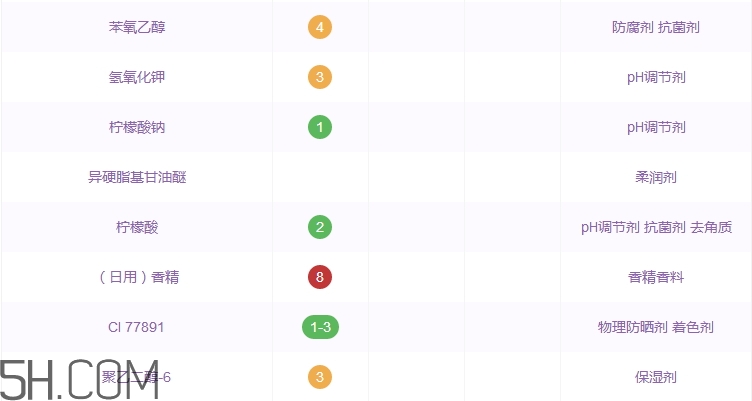Open the CI 77891 ingredient link
Viewport: 752px width, 401px height.
coord(137,327)
